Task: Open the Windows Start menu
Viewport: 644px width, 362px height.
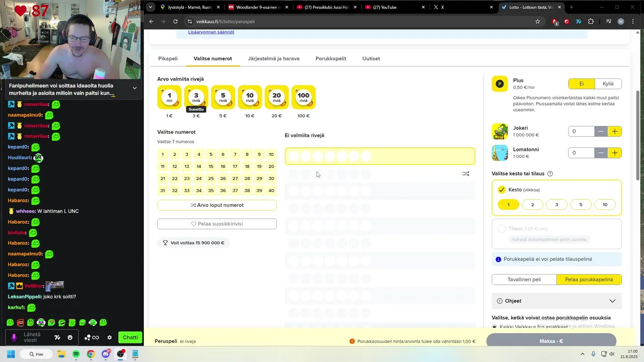Action: 11,354
